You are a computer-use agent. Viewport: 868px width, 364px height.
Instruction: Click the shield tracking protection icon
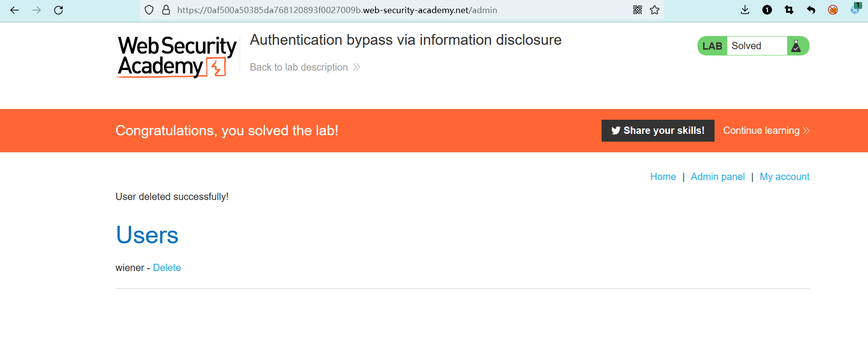149,10
